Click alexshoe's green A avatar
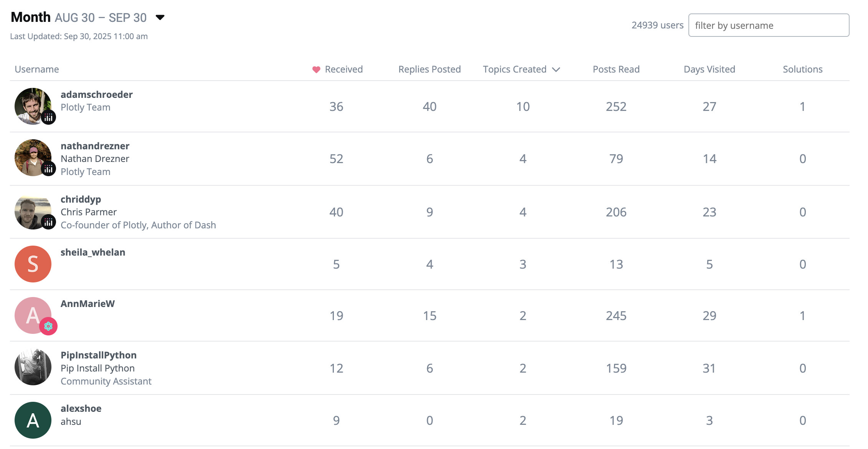 point(33,420)
